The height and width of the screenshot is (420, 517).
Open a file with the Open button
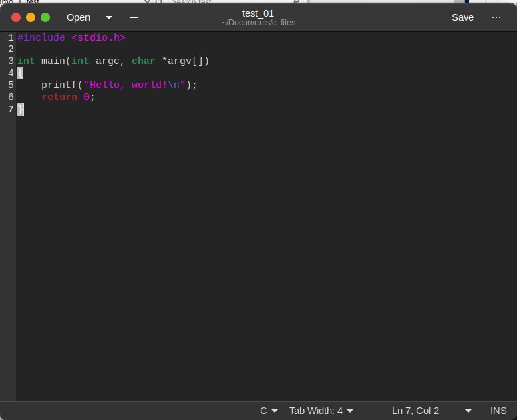(x=78, y=17)
